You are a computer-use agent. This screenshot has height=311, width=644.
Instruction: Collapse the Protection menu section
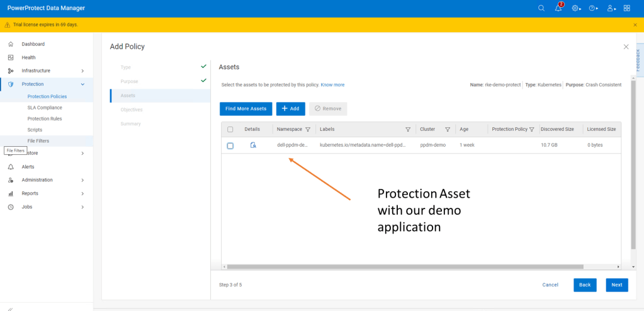[x=82, y=84]
